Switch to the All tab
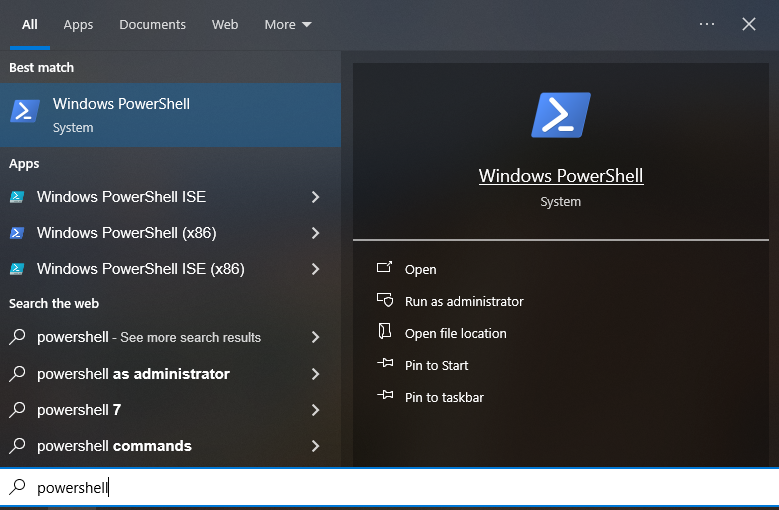 click(x=30, y=24)
